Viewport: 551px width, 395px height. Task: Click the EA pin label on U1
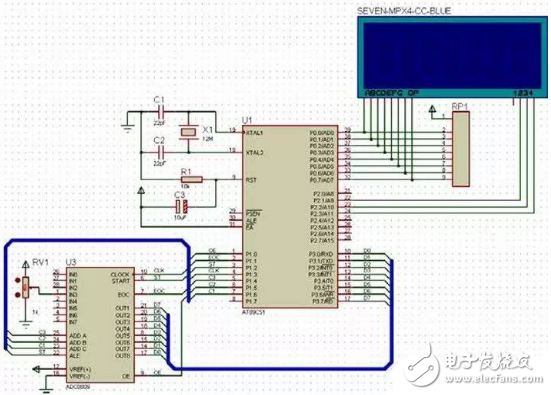[249, 227]
